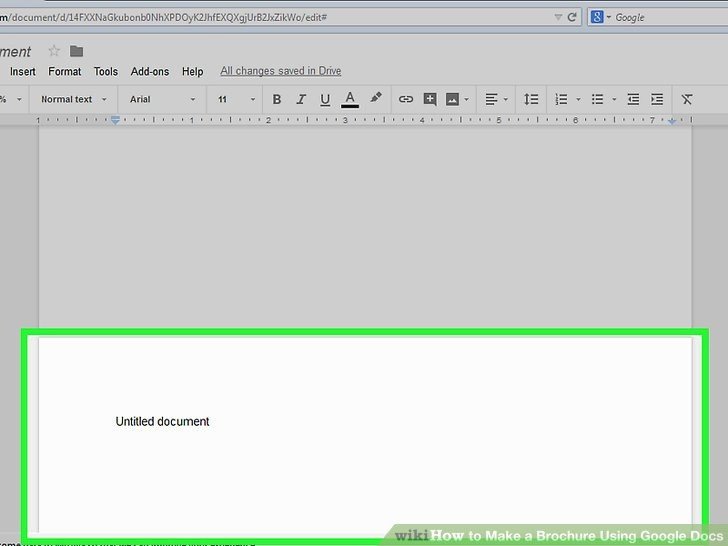Screen dimensions: 728x546
Task: Open the Normal text style dropdown
Action: click(73, 99)
